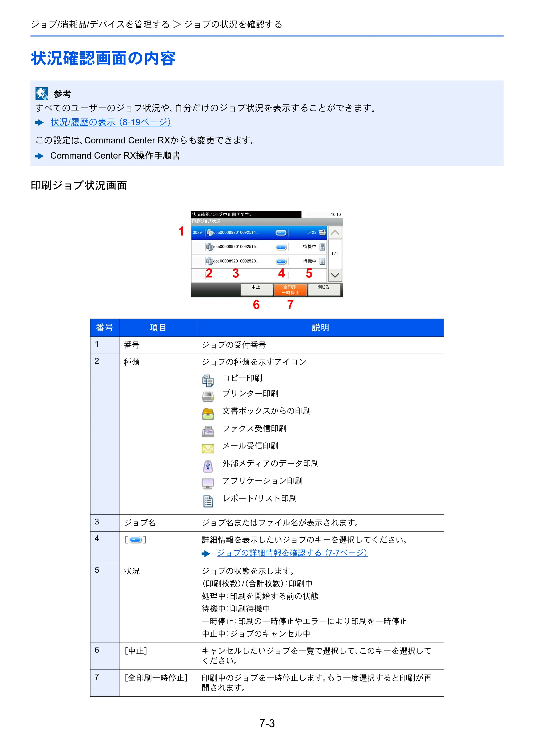Click the アプリケーション印刷 monitor icon

208,483
